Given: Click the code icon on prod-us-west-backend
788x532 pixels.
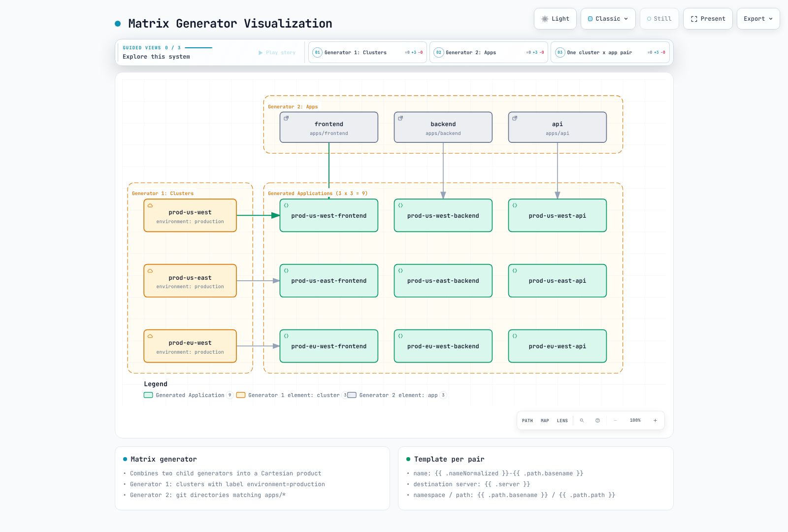Looking at the screenshot, I should pos(400,205).
